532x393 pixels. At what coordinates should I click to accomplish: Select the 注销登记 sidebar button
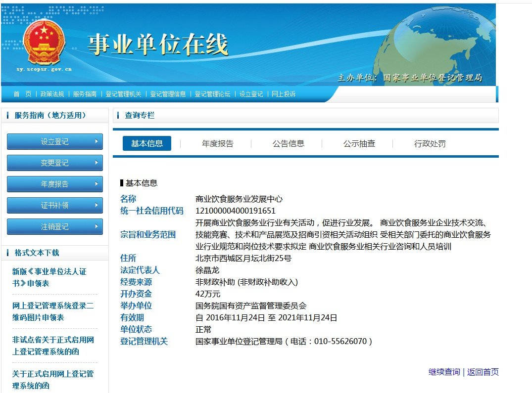pos(54,226)
